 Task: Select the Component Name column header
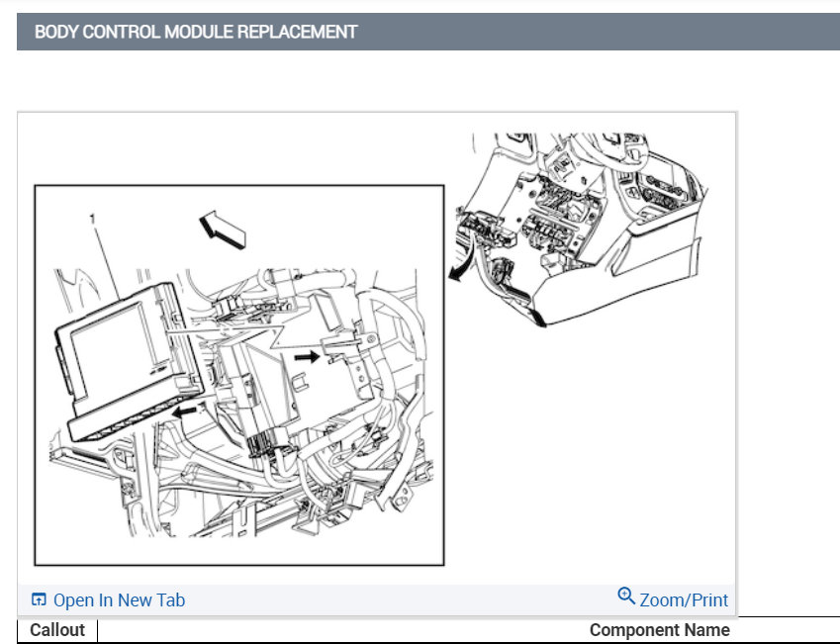coord(660,630)
